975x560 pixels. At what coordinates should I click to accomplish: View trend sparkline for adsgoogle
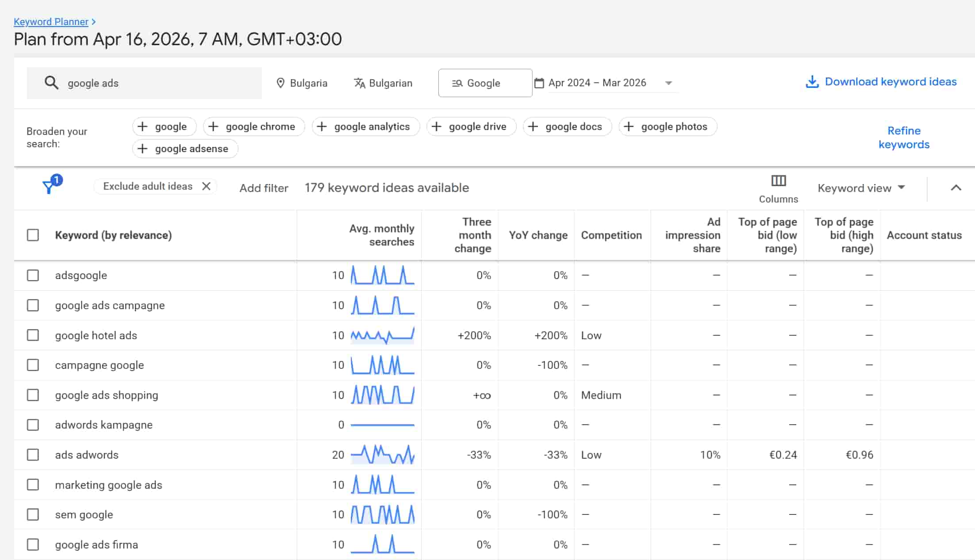click(x=383, y=275)
